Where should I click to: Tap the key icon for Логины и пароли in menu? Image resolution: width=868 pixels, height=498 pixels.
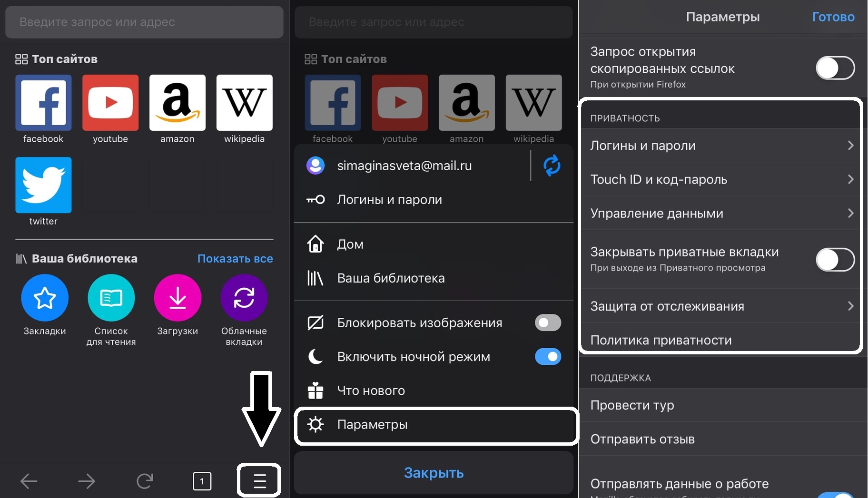click(316, 200)
